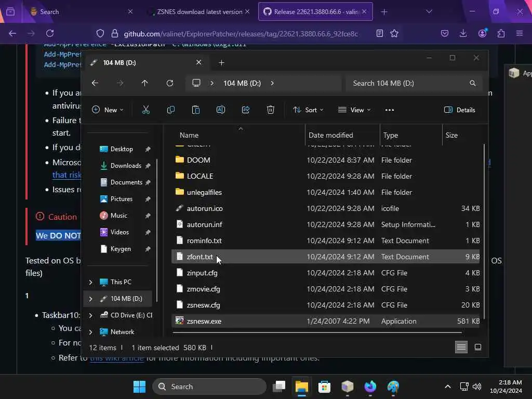
Task: Click the volume icon in system tray
Action: pyautogui.click(x=477, y=387)
